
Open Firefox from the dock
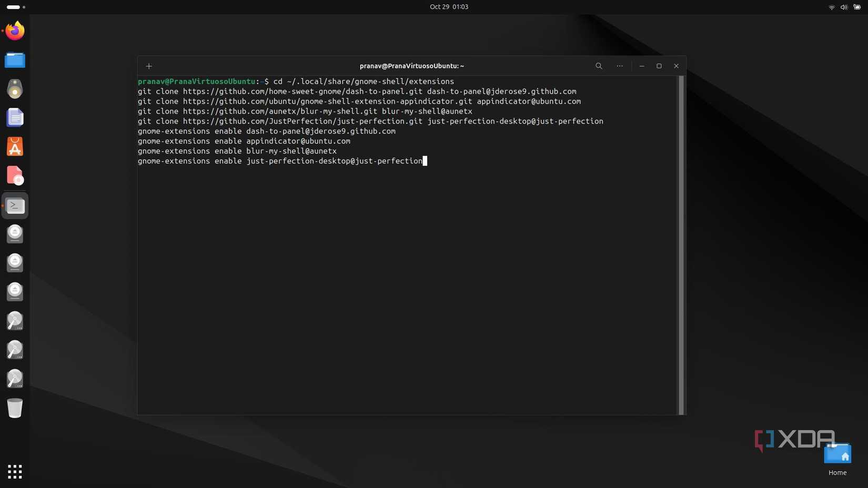[15, 31]
